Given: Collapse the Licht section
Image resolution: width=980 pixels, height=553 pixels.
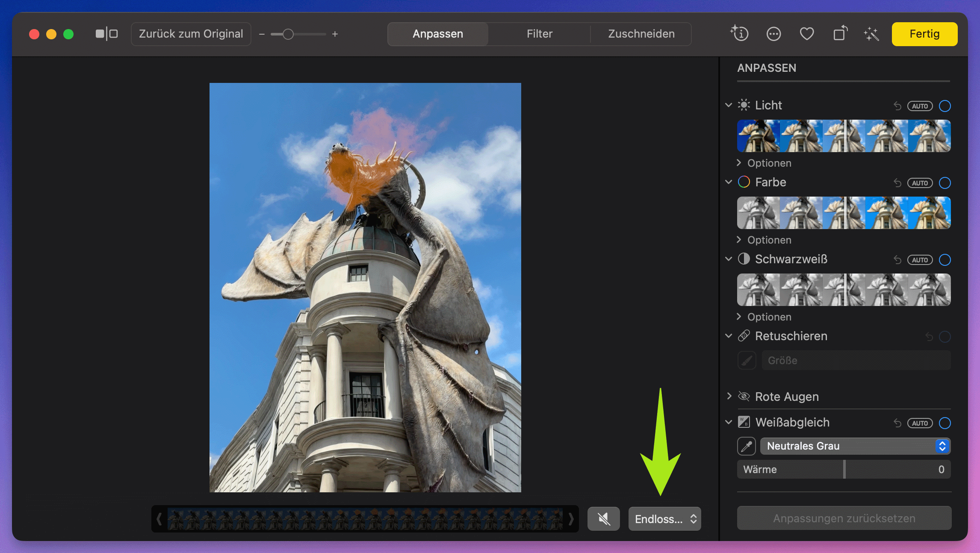Looking at the screenshot, I should tap(729, 105).
